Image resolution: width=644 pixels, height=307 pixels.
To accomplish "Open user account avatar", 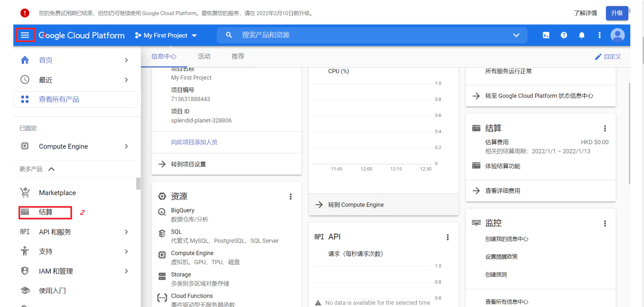I will click(617, 35).
